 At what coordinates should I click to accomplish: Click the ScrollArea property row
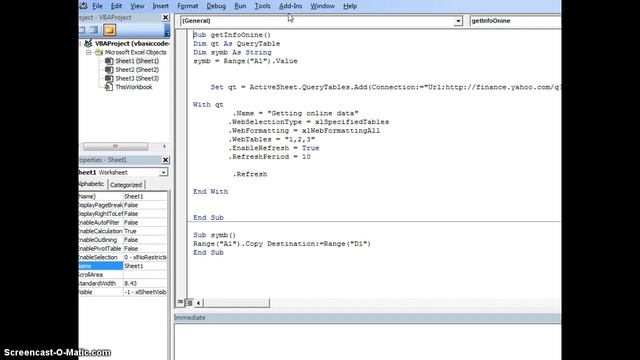tap(123, 275)
